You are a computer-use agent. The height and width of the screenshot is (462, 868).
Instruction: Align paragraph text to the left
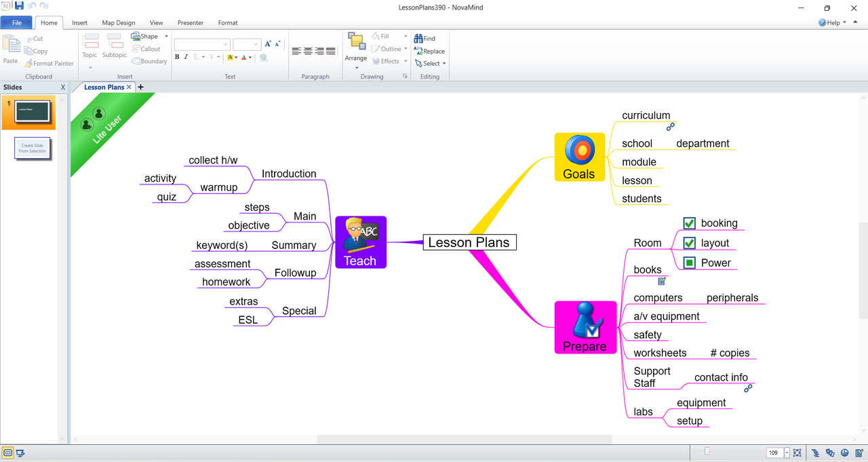(296, 51)
